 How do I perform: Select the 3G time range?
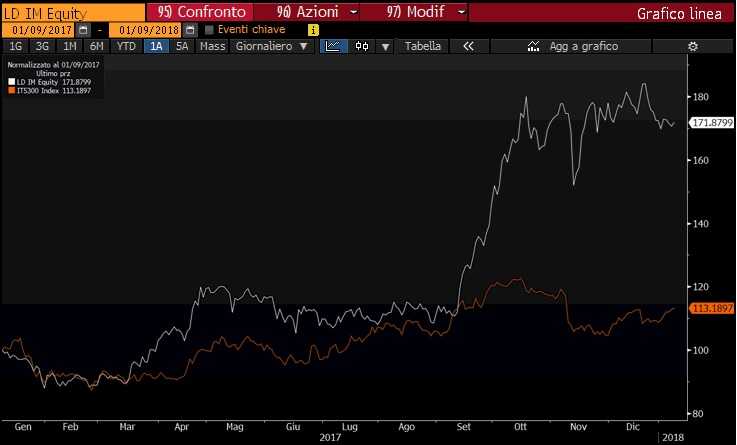point(42,46)
